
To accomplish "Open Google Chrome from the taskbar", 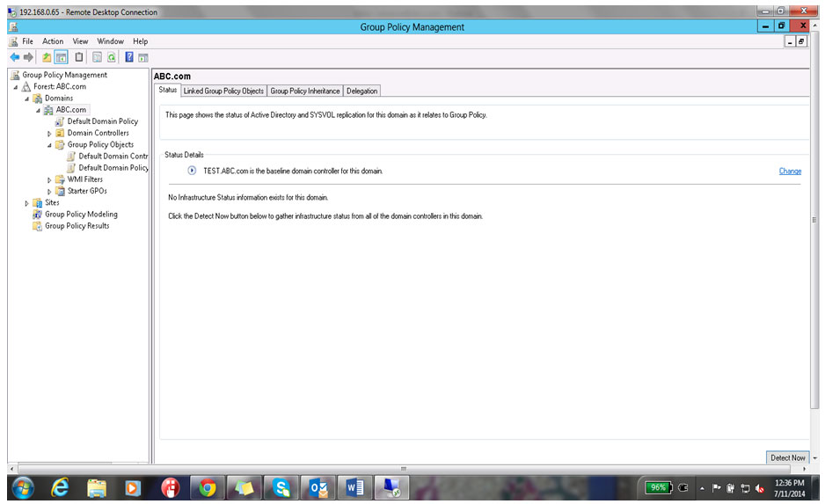I will [x=207, y=488].
